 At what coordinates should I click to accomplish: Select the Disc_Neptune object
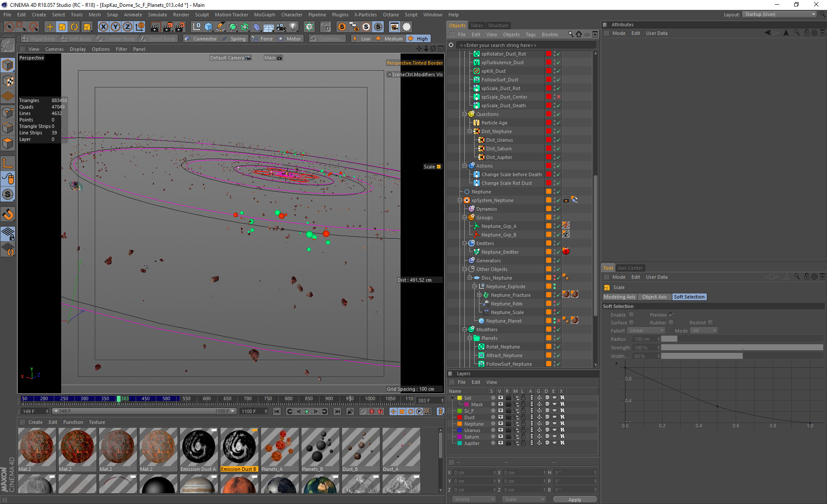[497, 278]
